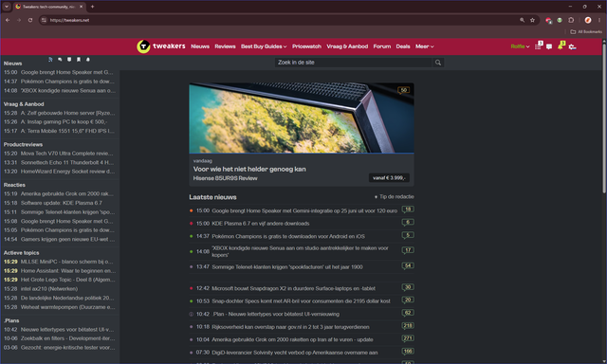Image resolution: width=607 pixels, height=364 pixels.
Task: Click the shield-shaped icon in sidebar toolbar
Action: click(69, 60)
